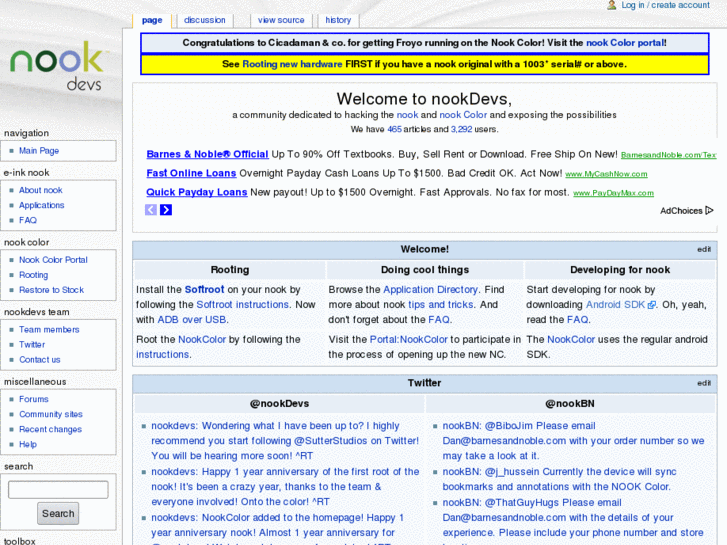Open Team members link
727x545 pixels.
[x=49, y=329]
